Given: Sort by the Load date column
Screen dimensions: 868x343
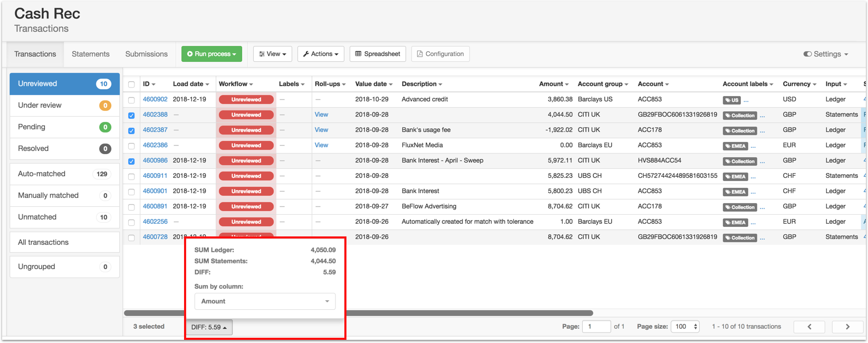Looking at the screenshot, I should [191, 84].
